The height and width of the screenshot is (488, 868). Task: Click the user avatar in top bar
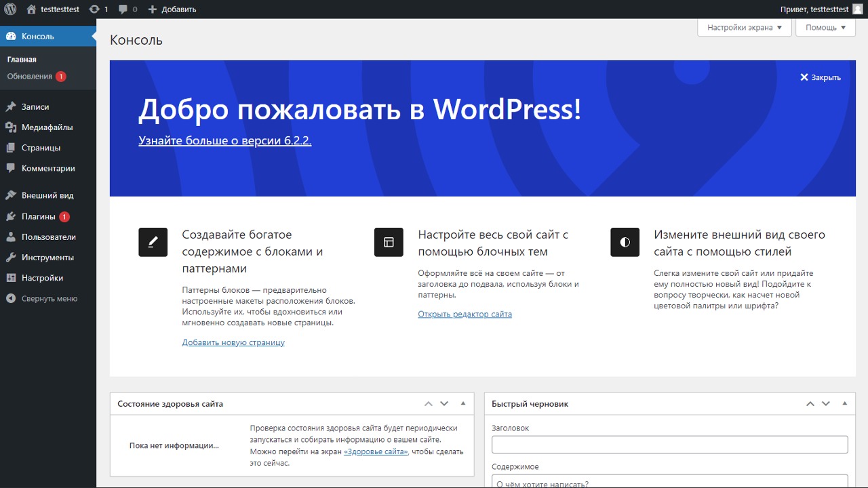coord(858,9)
